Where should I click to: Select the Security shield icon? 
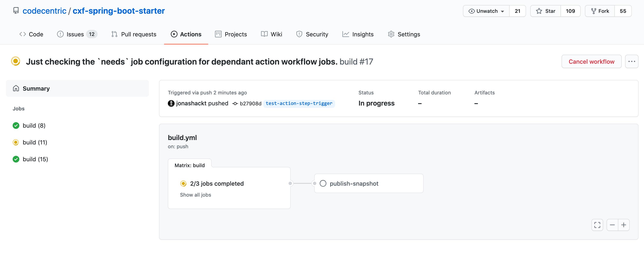tap(299, 34)
